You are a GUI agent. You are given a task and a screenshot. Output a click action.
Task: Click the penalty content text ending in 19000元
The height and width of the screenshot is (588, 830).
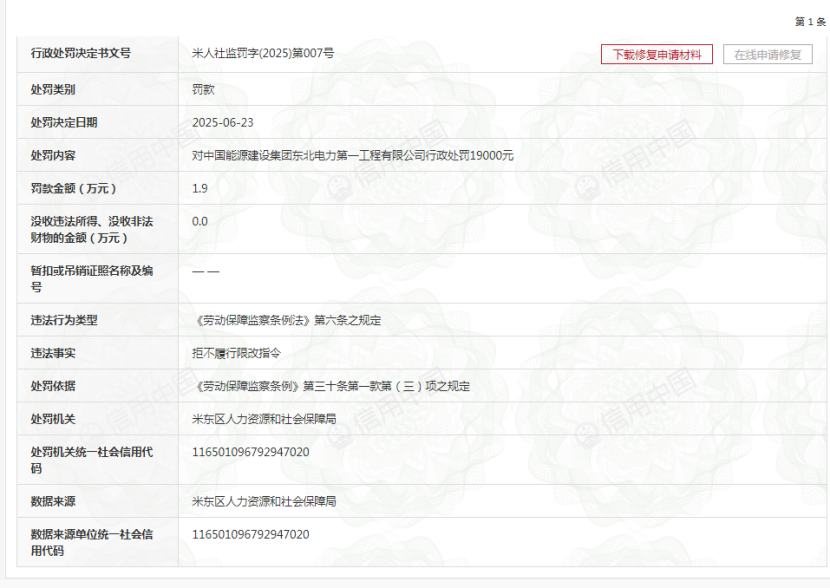[x=353, y=156]
